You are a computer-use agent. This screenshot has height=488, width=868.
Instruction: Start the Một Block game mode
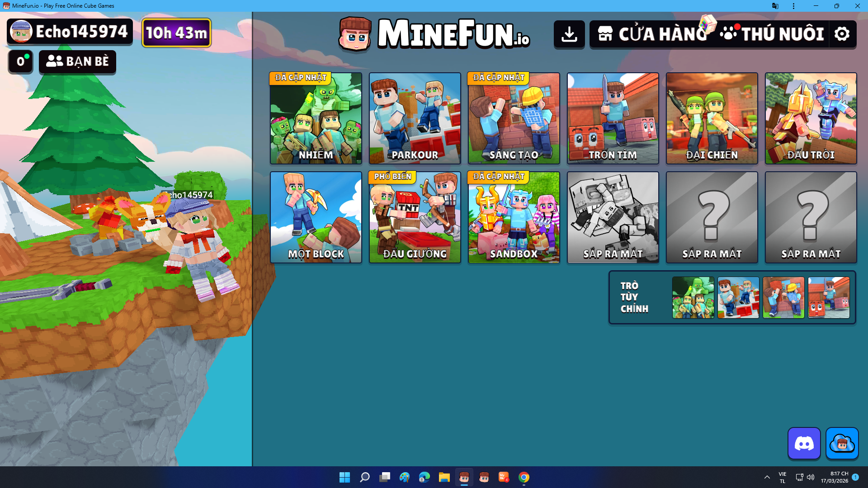[316, 217]
